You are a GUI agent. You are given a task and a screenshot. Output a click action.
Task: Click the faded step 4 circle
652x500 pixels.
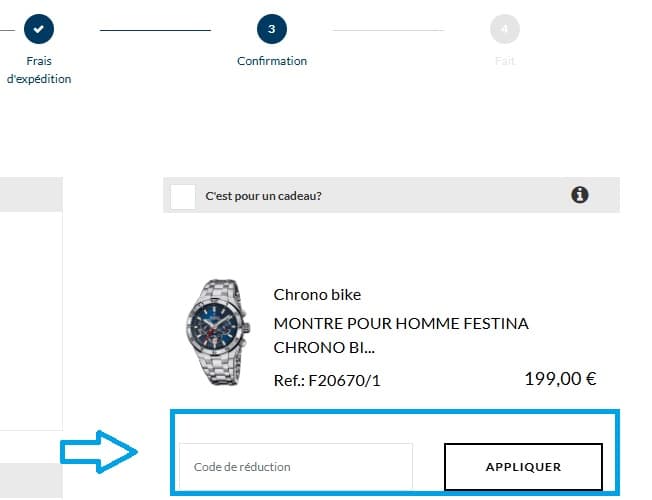[x=504, y=30]
